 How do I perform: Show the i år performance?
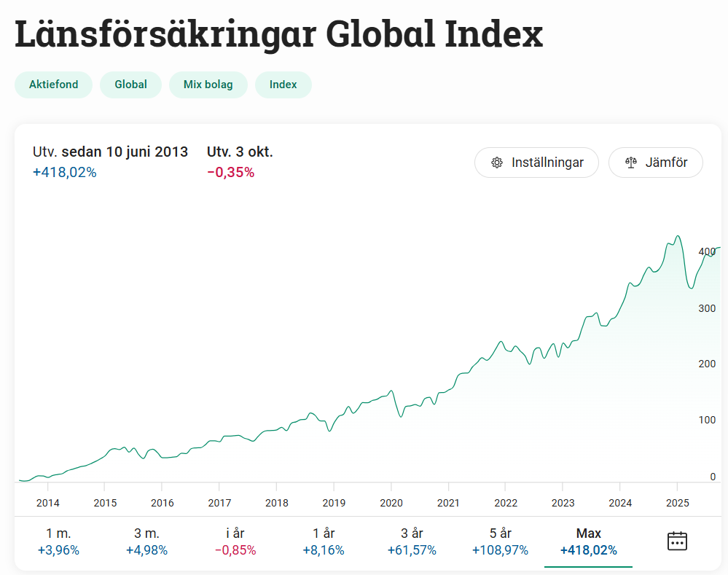coord(235,541)
